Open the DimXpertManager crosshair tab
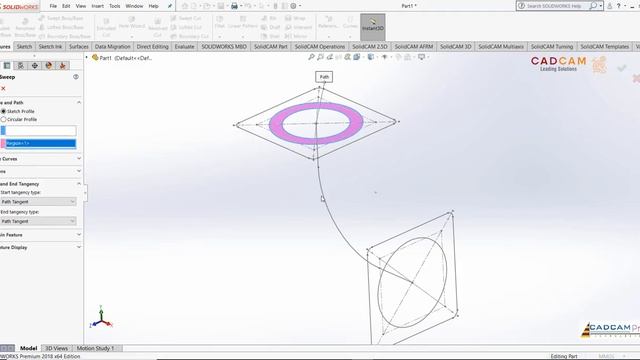Screen dimensions: 640x360 point(35,65)
